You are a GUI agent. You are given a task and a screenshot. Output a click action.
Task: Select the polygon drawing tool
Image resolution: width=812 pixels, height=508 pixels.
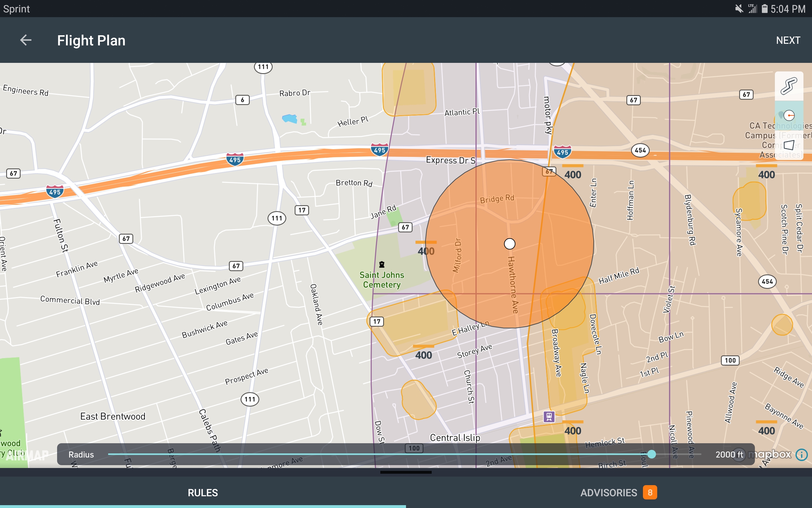(x=789, y=145)
